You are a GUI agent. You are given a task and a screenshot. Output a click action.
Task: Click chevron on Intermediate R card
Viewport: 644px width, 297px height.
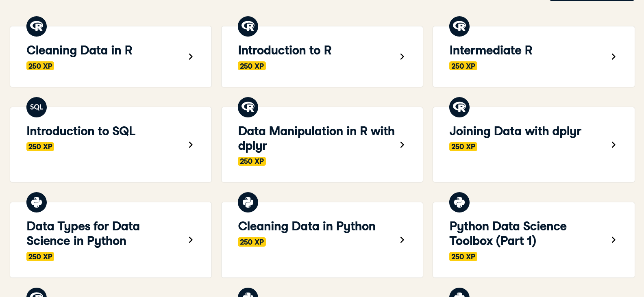[x=614, y=56]
